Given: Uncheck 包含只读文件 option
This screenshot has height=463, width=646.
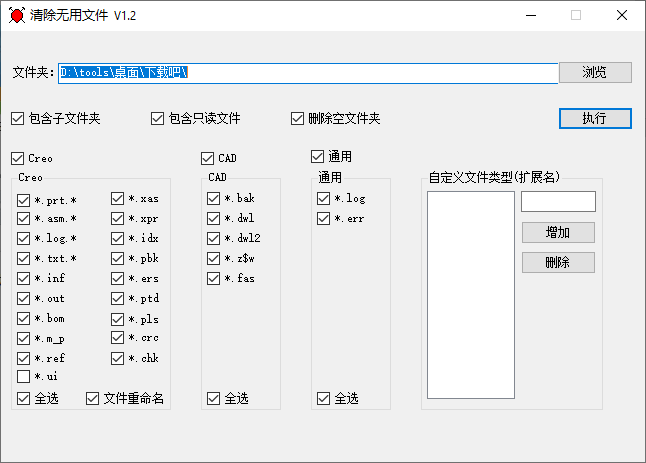Looking at the screenshot, I should tap(158, 119).
